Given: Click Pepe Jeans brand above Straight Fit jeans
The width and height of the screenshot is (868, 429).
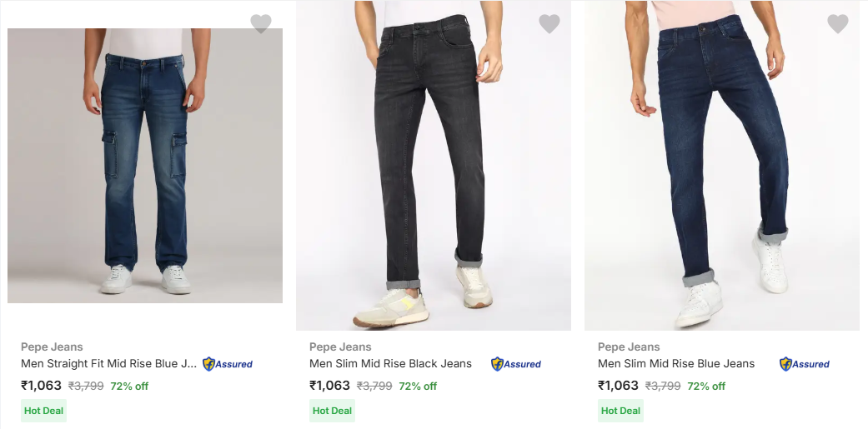Looking at the screenshot, I should (x=52, y=347).
